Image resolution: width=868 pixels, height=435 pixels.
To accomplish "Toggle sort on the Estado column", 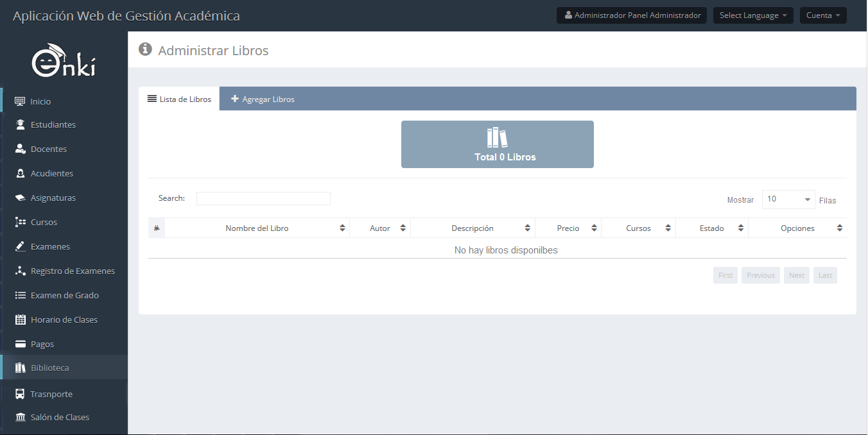I will tap(711, 228).
